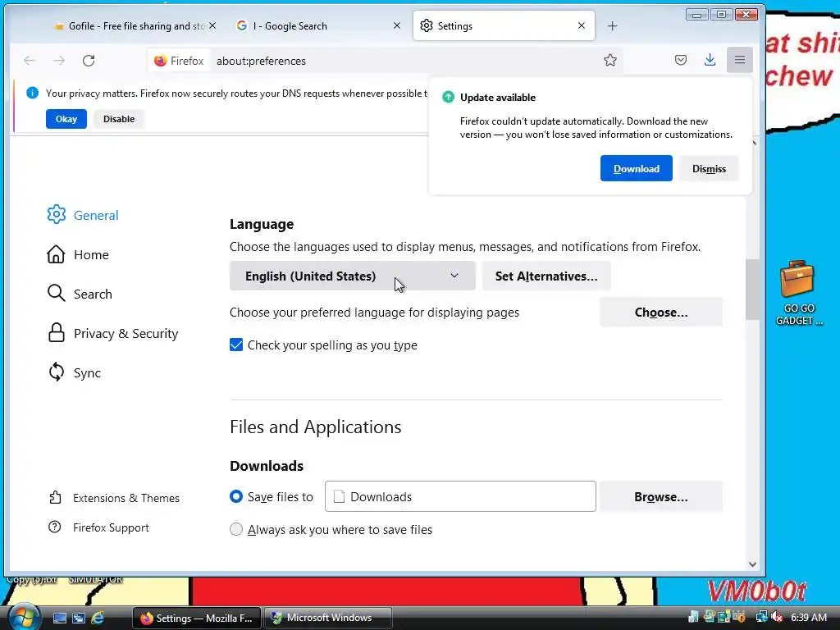Click the scrollbar down arrow

click(x=752, y=564)
